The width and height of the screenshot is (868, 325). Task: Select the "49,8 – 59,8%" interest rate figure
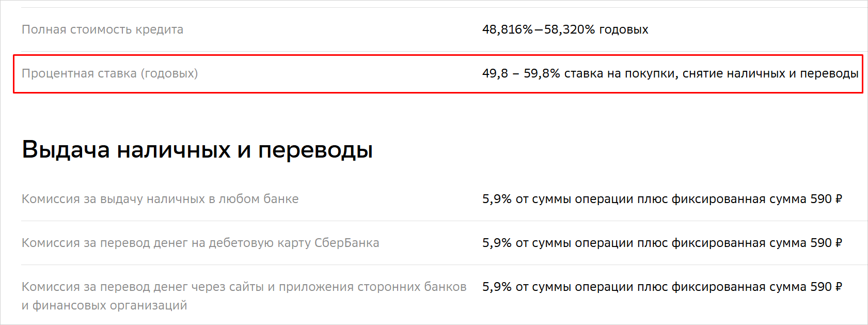(520, 73)
